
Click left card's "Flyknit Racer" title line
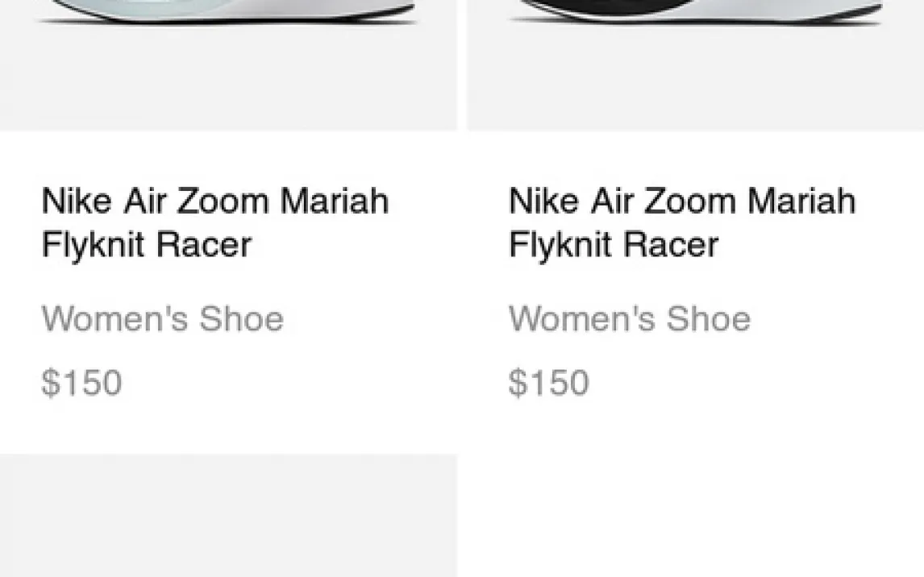(146, 244)
